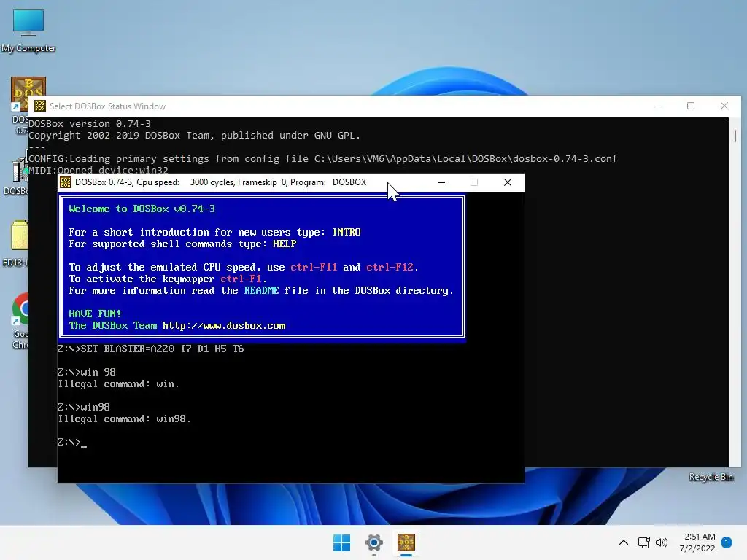Open the volume control tray icon
Screen dimensions: 747x560
tap(661, 542)
